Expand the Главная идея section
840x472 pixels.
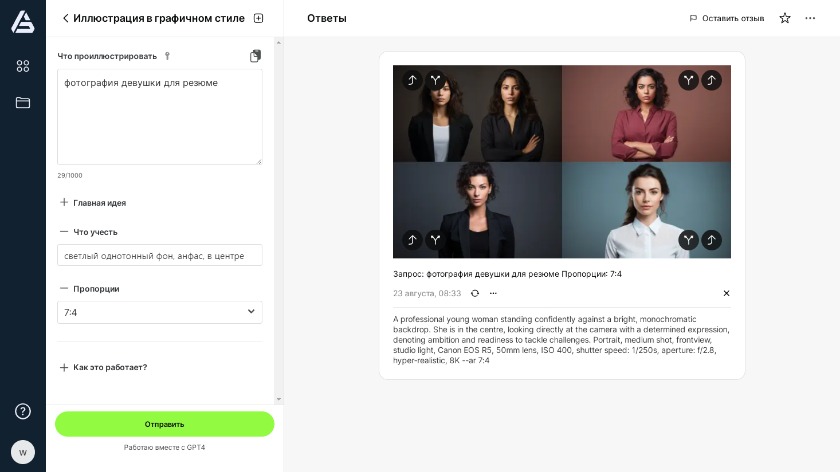pos(93,203)
